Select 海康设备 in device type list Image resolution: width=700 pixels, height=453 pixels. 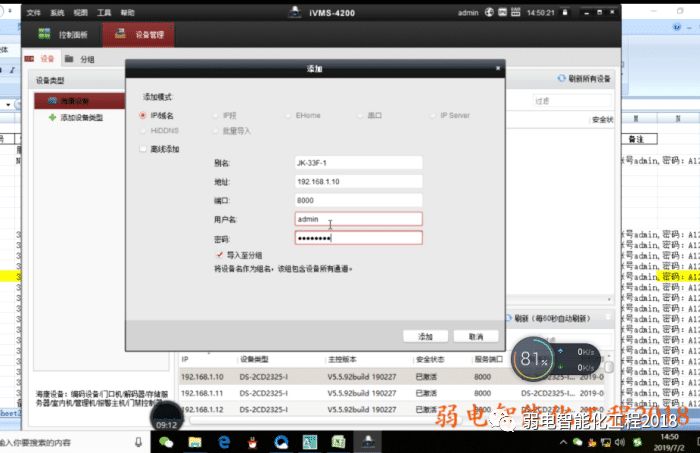pos(79,101)
